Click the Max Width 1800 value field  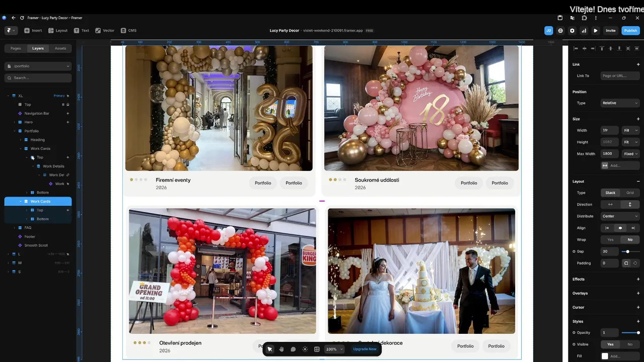[x=610, y=154]
